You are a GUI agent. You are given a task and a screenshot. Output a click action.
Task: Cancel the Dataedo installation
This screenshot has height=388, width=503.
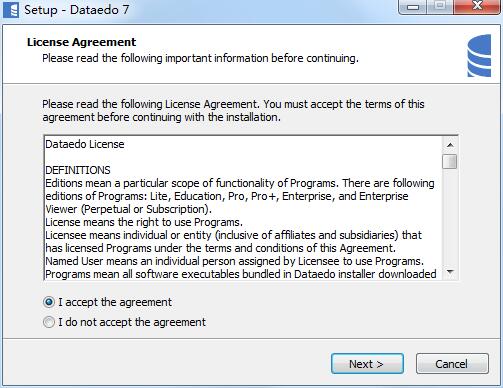pos(452,364)
